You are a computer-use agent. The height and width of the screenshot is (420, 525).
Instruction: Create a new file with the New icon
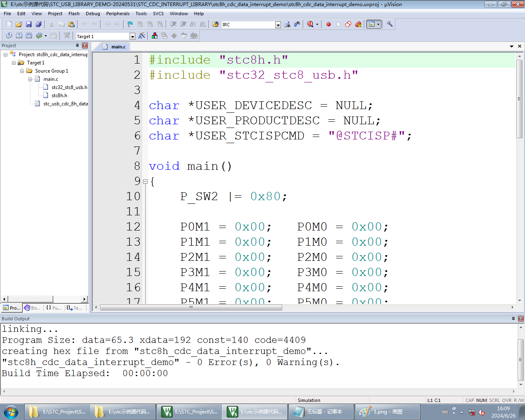(9, 25)
